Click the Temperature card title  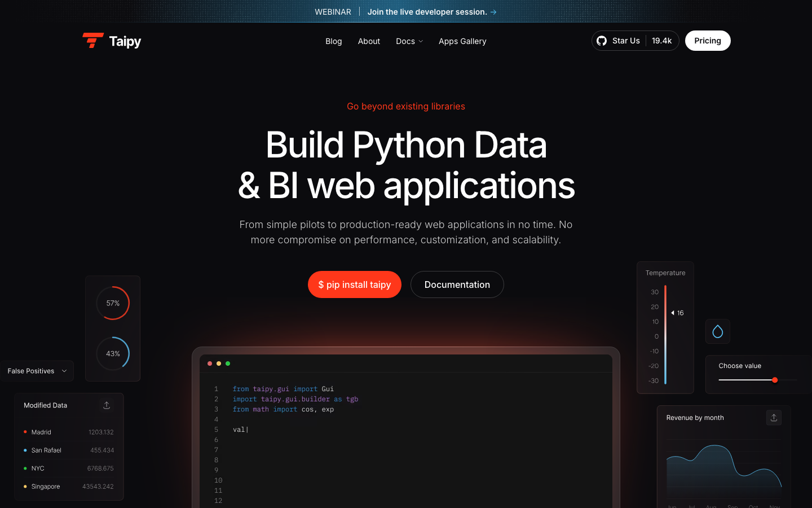pyautogui.click(x=665, y=273)
